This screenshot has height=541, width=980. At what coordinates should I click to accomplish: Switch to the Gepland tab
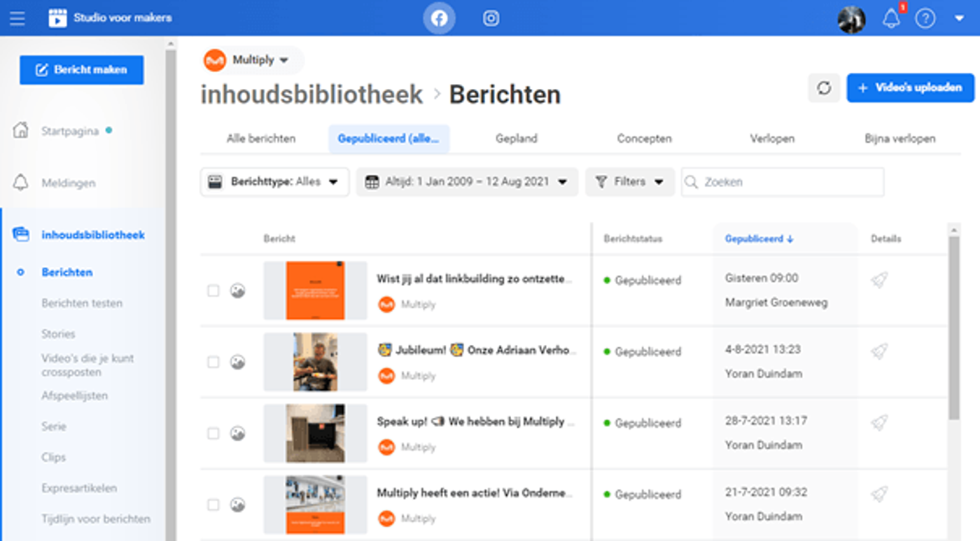coord(516,139)
